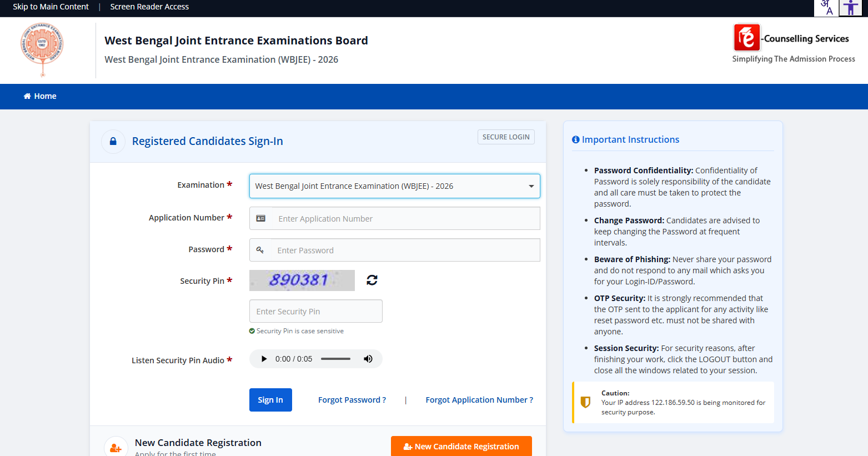This screenshot has height=456, width=868.
Task: Open Screen Reader Access link
Action: [149, 7]
